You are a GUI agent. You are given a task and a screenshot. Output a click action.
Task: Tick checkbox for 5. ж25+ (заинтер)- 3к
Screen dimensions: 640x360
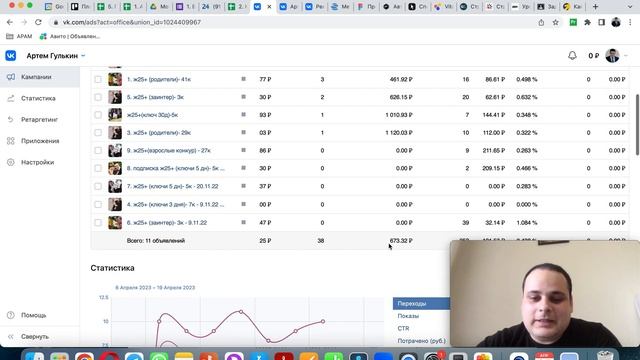98,97
